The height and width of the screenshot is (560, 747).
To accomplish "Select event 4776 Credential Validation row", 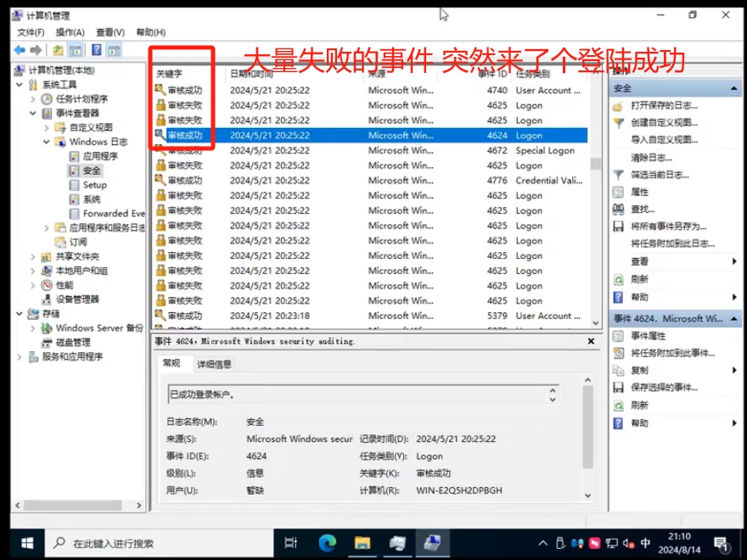I will 370,181.
